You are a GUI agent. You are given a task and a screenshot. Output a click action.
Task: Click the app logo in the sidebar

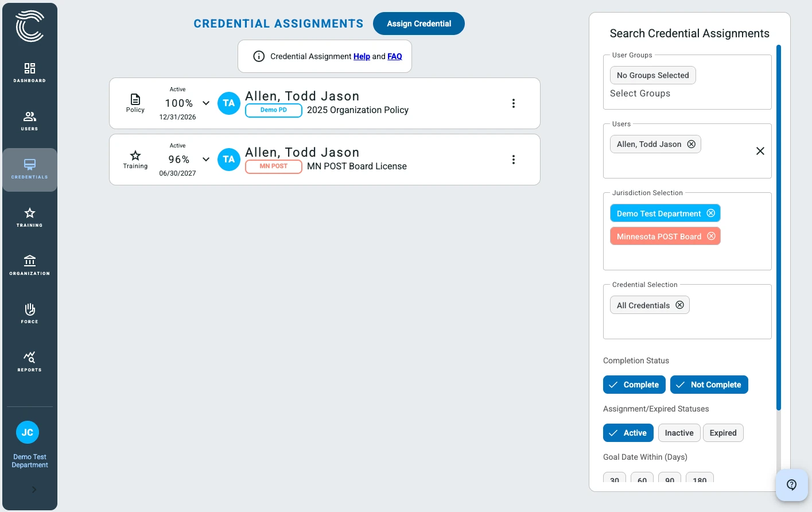30,26
